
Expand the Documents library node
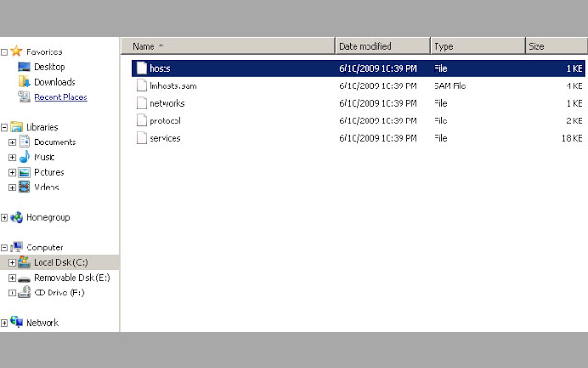tap(12, 143)
